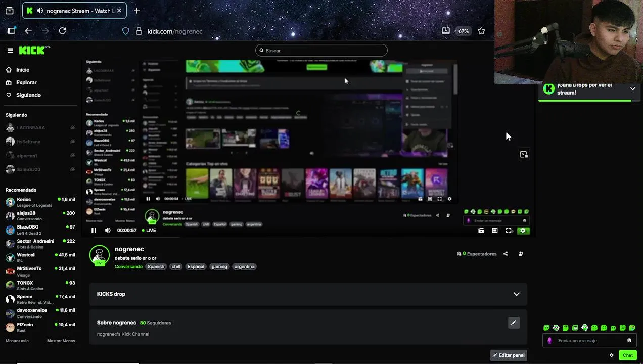Select the Spanish tag
This screenshot has height=364, width=643.
pyautogui.click(x=156, y=266)
